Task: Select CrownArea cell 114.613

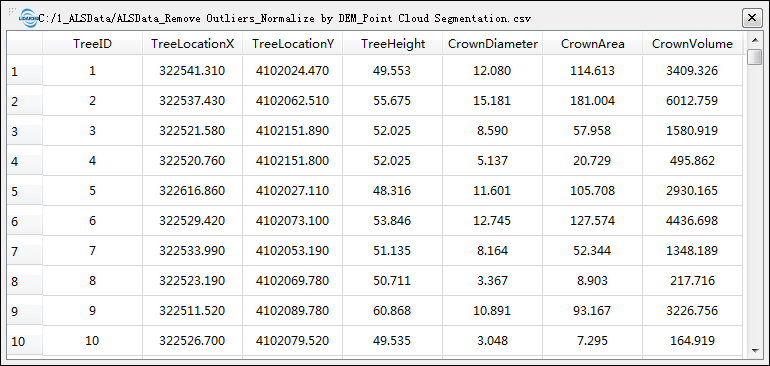Action: 592,71
